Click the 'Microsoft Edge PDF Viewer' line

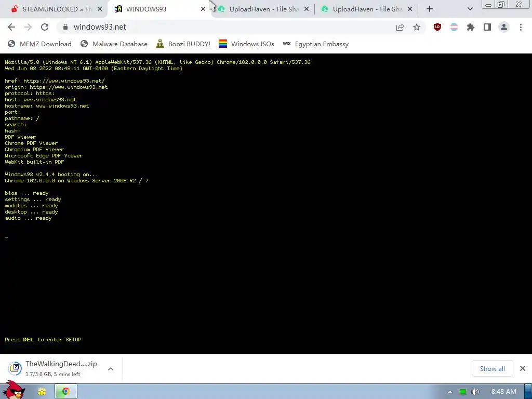coord(44,156)
